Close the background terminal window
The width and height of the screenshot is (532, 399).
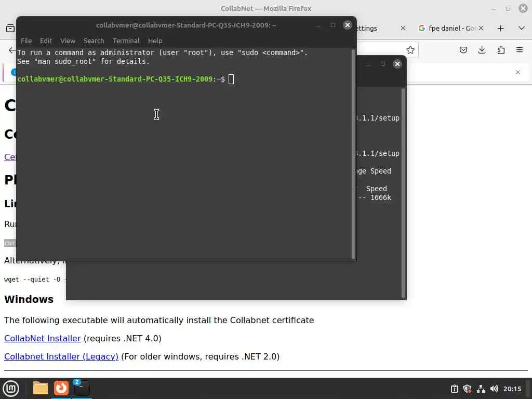coord(397,64)
